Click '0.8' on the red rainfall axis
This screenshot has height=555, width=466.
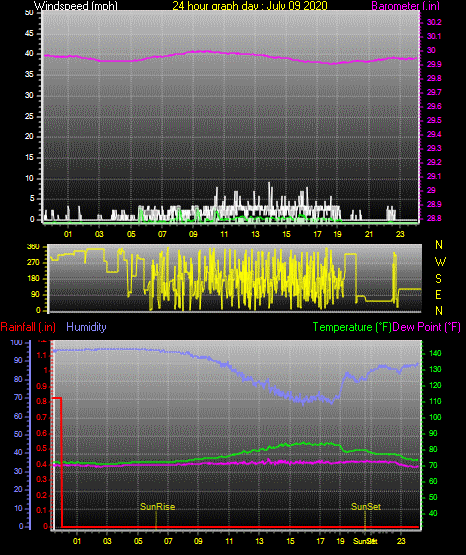[x=42, y=401]
